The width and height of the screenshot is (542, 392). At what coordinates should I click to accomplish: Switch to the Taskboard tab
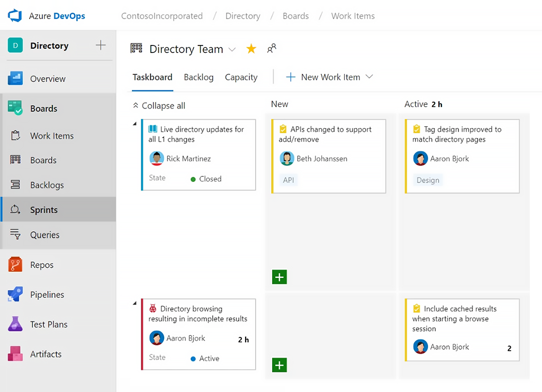[x=152, y=77]
